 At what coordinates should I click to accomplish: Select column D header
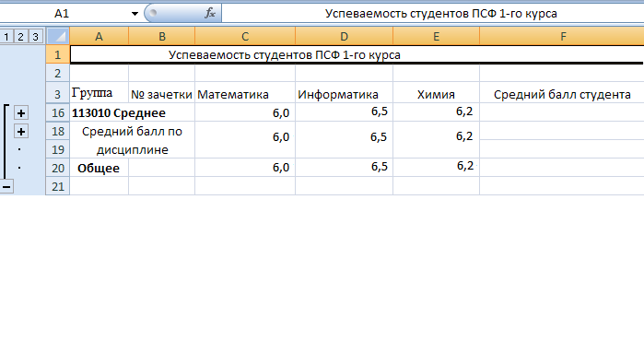[345, 36]
